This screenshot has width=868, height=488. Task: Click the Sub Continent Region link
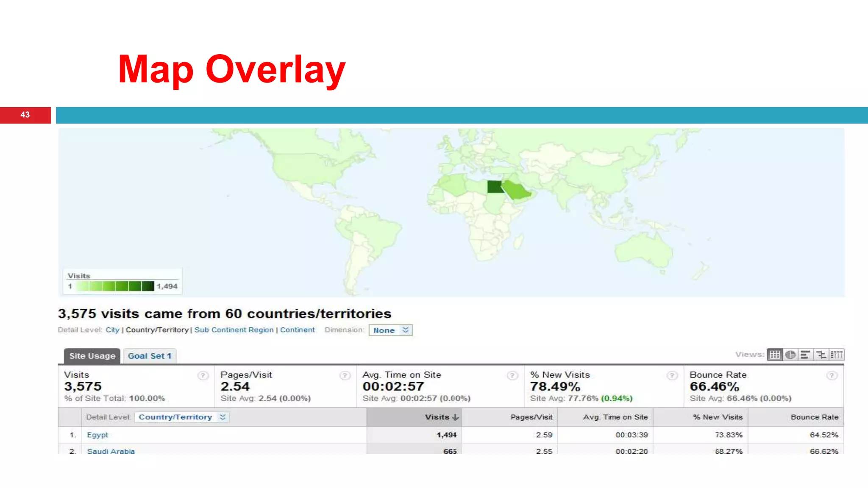tap(234, 330)
